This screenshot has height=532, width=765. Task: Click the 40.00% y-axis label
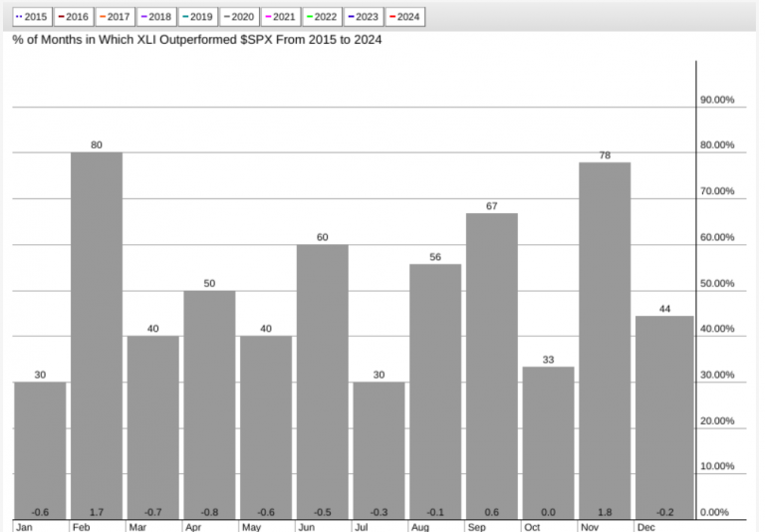tap(717, 329)
